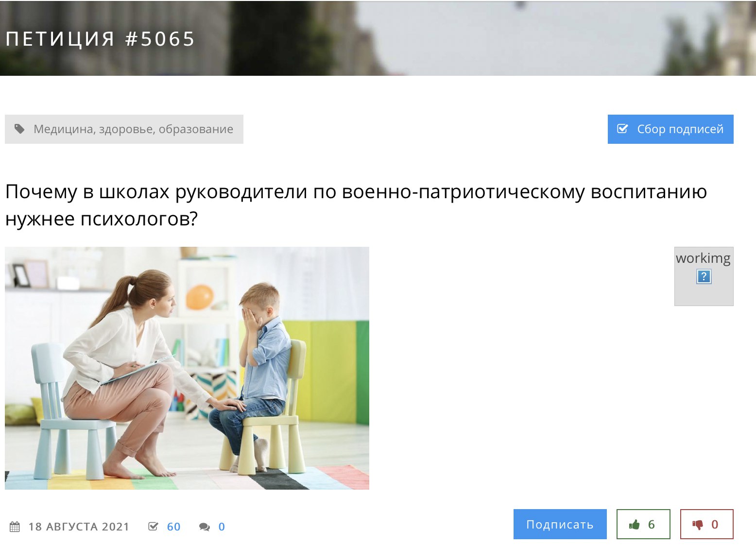Viewport: 756px width, 547px height.
Task: Click the 18 АВГУСТА 2021 date
Action: 79,527
